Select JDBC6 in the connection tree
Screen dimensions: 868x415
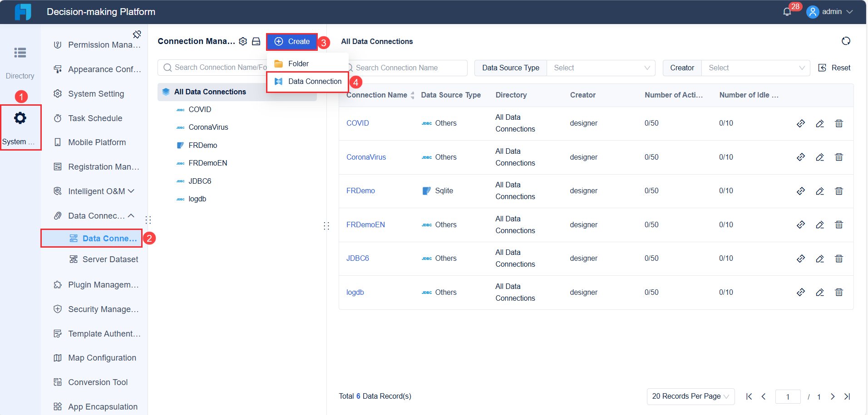(x=200, y=181)
